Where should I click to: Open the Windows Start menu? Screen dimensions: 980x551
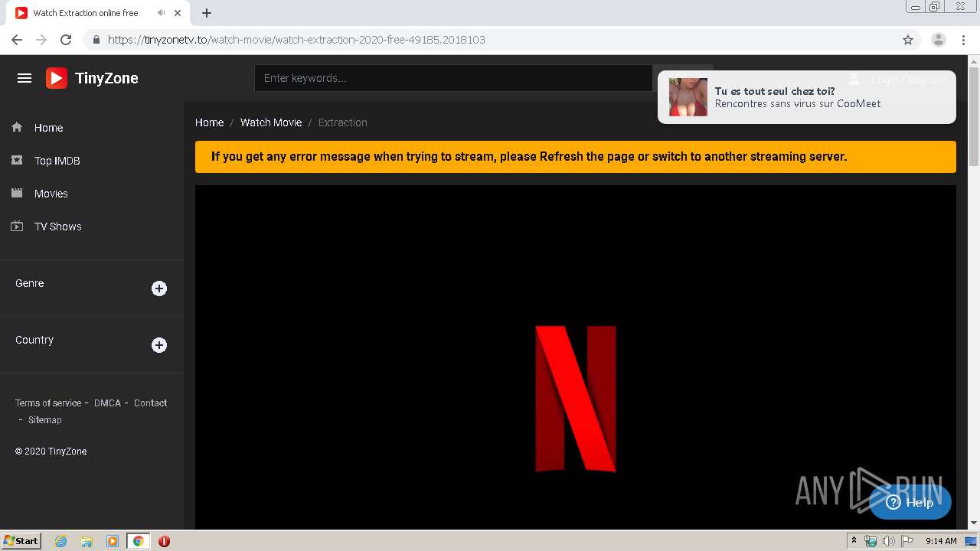21,540
